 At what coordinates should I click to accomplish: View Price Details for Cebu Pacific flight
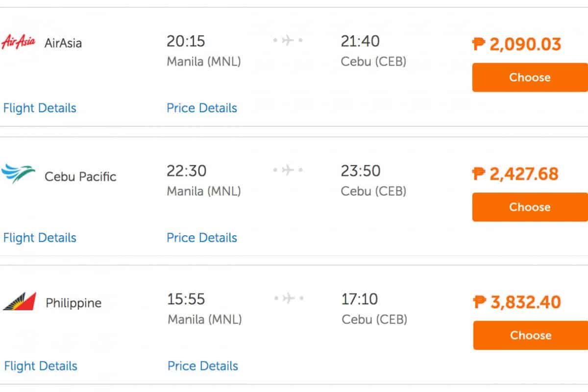click(x=202, y=238)
